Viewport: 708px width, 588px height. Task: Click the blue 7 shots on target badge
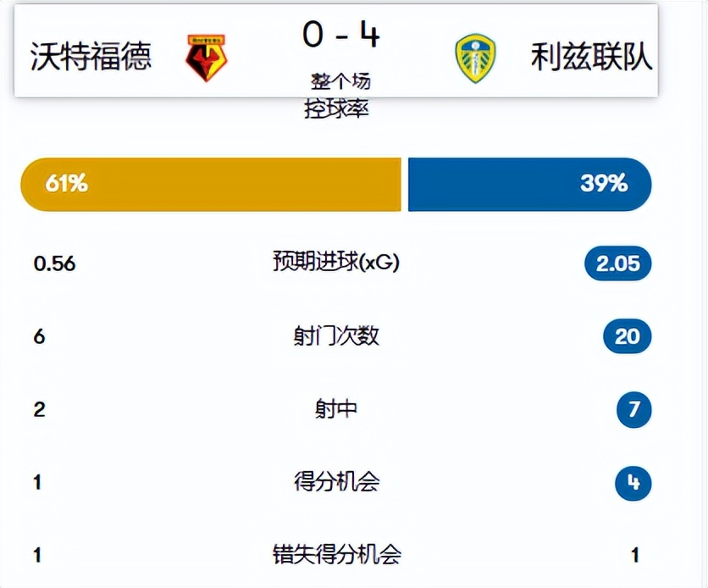click(634, 409)
